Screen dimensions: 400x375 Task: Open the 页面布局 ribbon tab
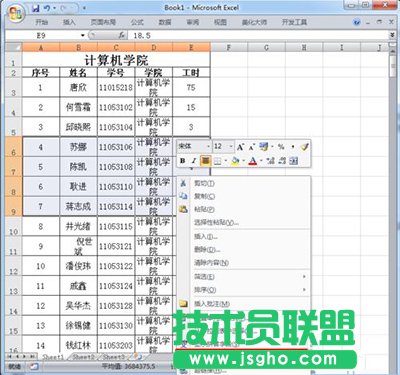coord(103,22)
